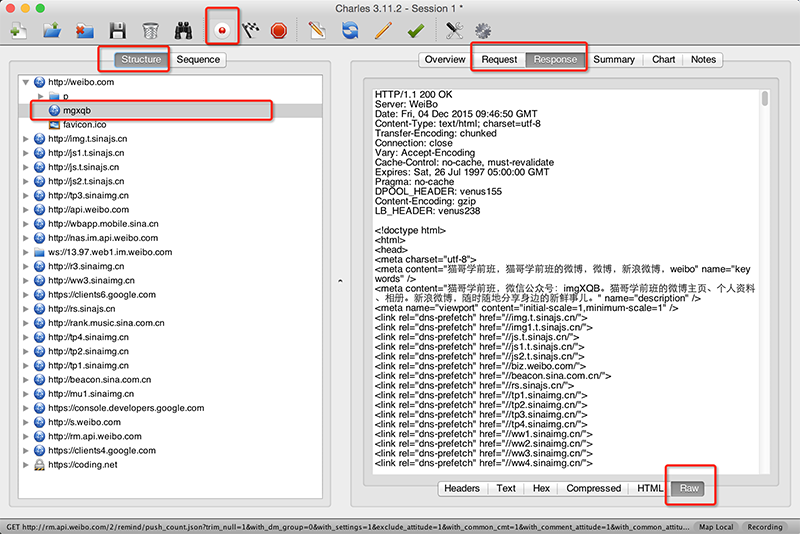Collapse the http://weibo.com tree node

(26, 82)
